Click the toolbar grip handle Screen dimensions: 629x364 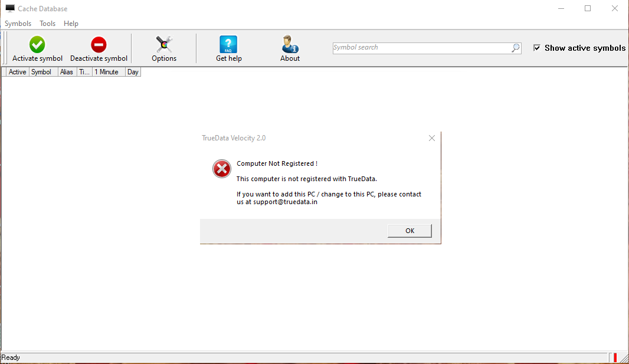[5, 48]
